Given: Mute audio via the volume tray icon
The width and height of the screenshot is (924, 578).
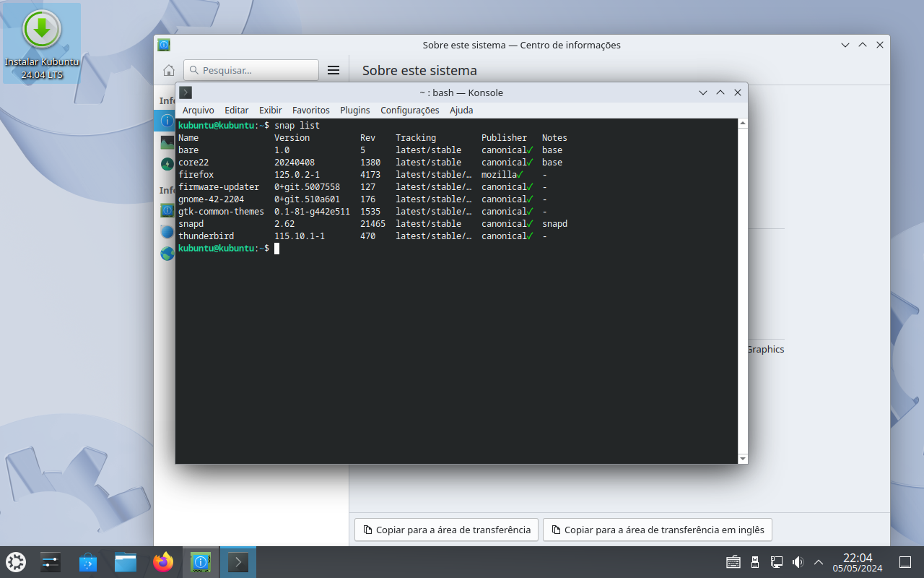Looking at the screenshot, I should [x=798, y=561].
